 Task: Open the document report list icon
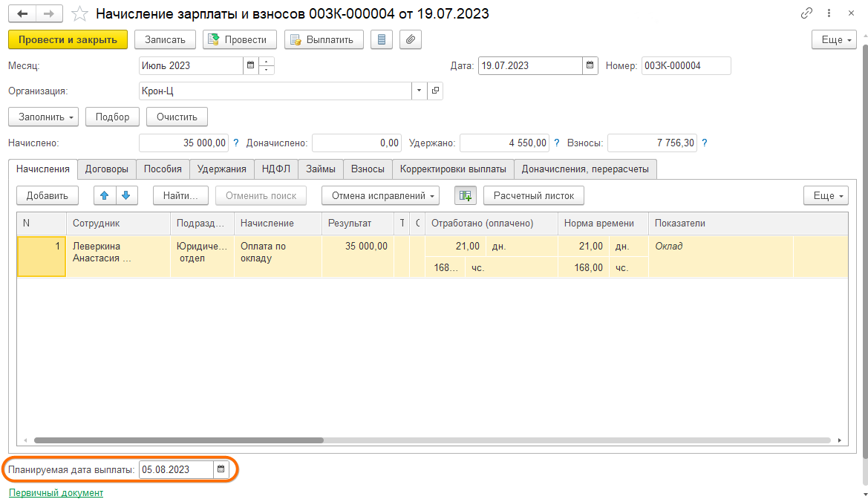pyautogui.click(x=382, y=39)
